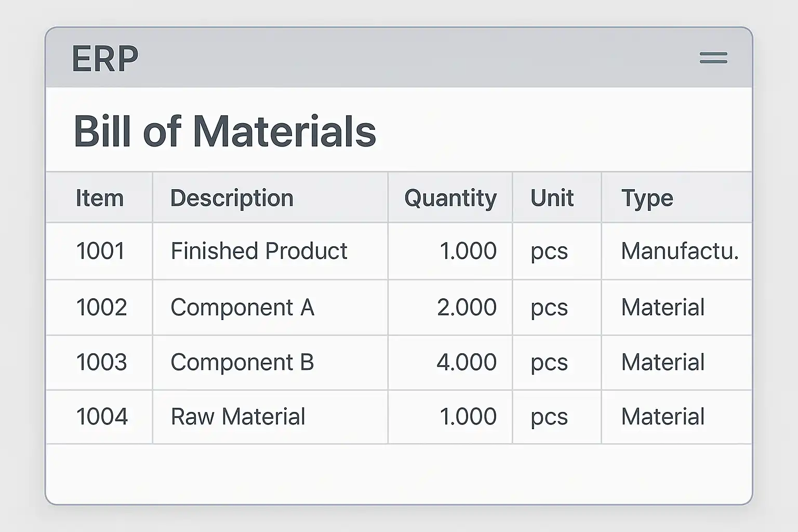
Task: Click the Type column header
Action: [647, 198]
